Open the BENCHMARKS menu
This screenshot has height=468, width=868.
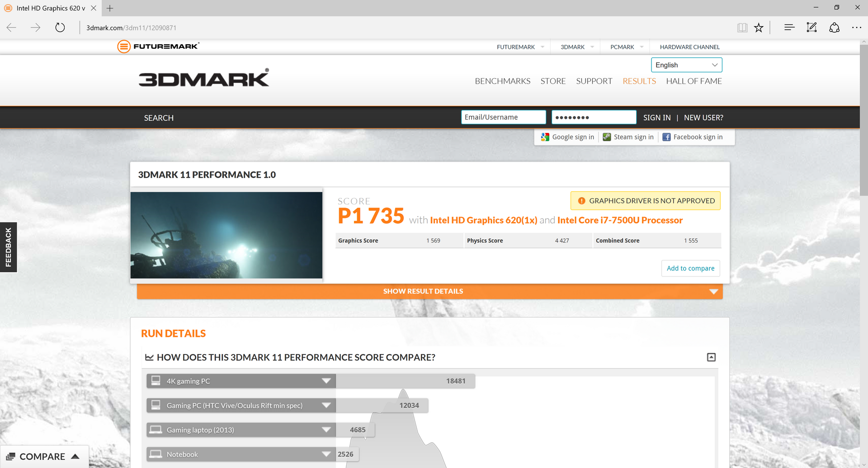pos(502,81)
